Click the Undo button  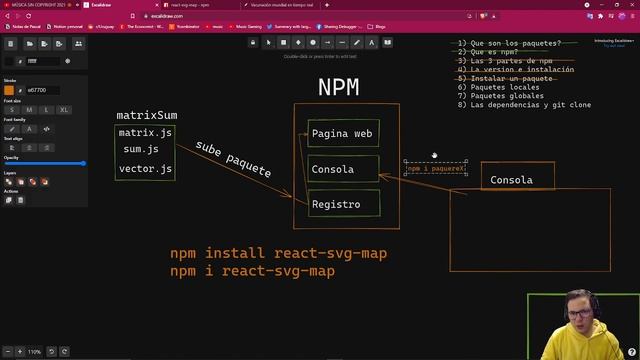coord(51,351)
